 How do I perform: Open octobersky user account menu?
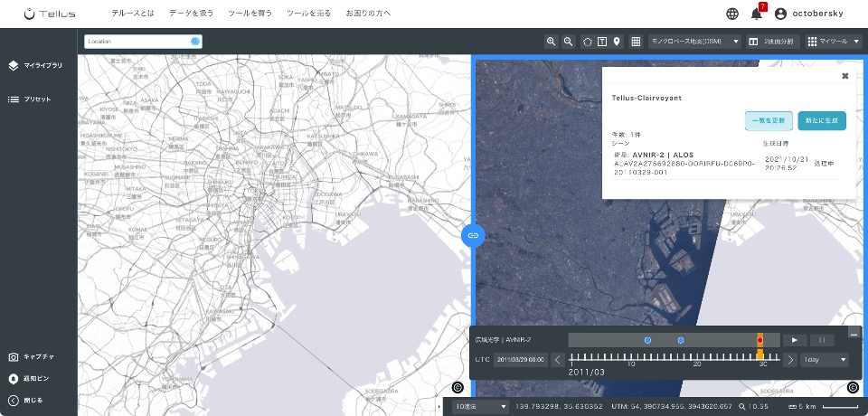(x=808, y=14)
